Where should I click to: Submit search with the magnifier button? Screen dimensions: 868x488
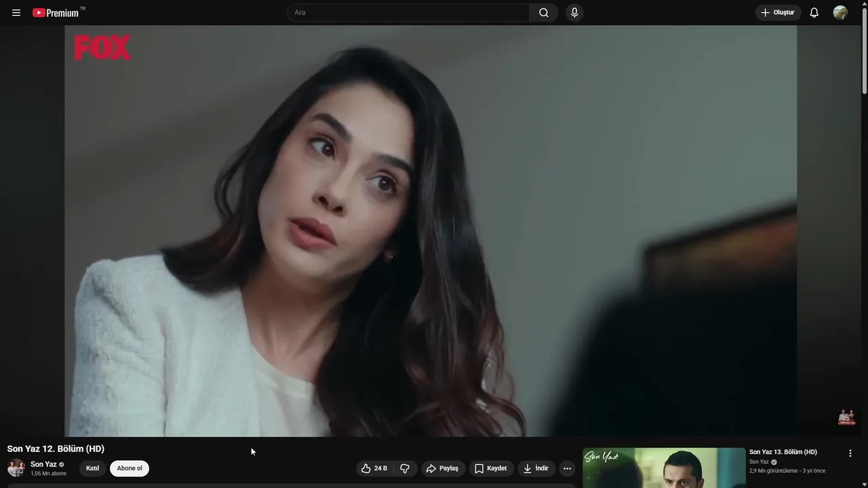point(544,13)
